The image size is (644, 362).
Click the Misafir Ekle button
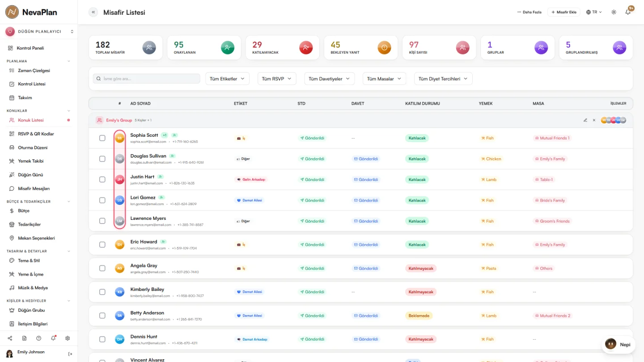[x=564, y=12]
